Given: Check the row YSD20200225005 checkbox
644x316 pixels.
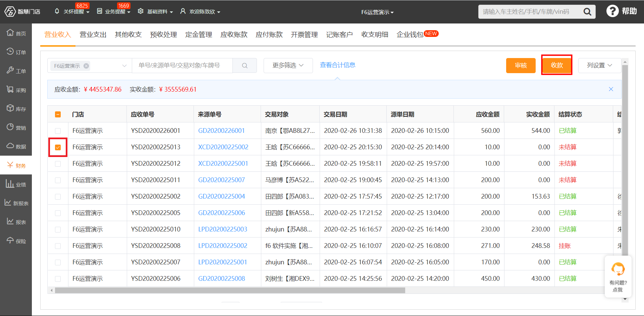Looking at the screenshot, I should coord(58,213).
